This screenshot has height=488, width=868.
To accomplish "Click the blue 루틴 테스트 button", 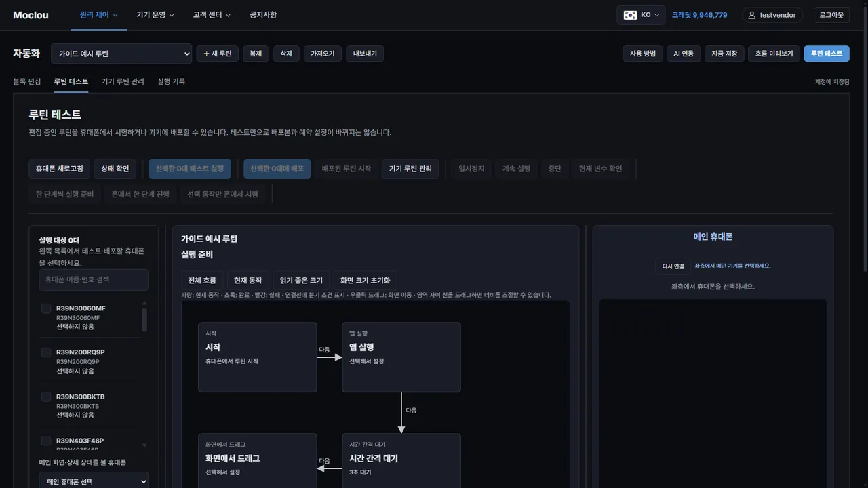I will (x=827, y=54).
